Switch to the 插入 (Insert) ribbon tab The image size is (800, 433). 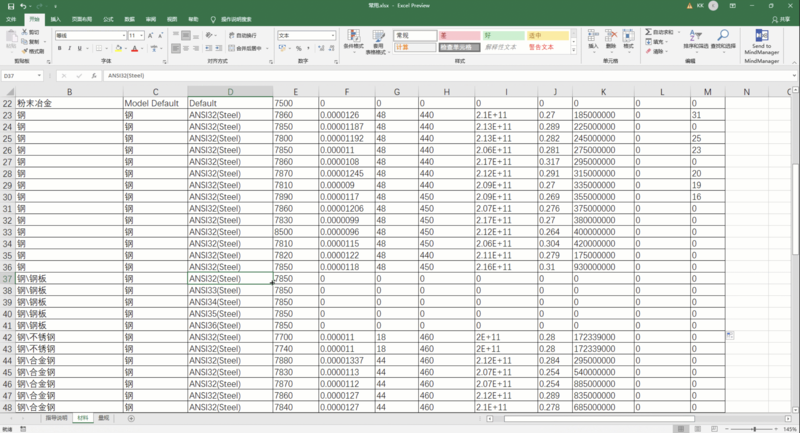[55, 19]
